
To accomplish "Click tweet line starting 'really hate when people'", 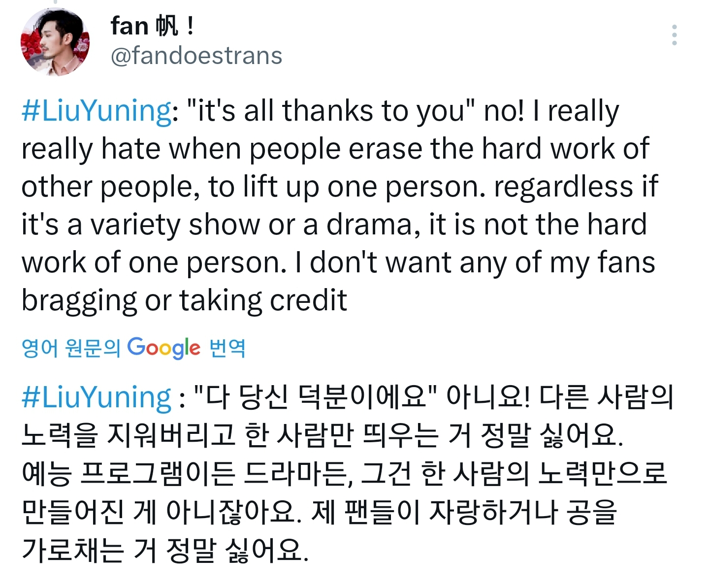I will 335,149.
